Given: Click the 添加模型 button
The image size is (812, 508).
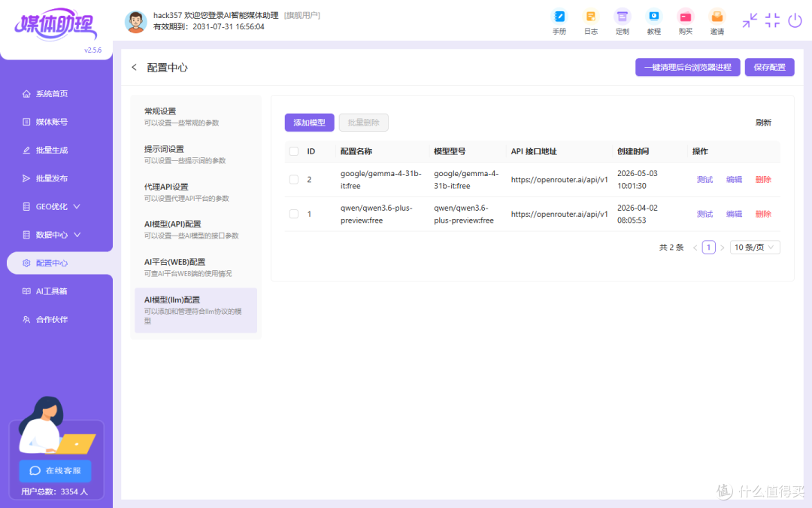Looking at the screenshot, I should point(309,123).
